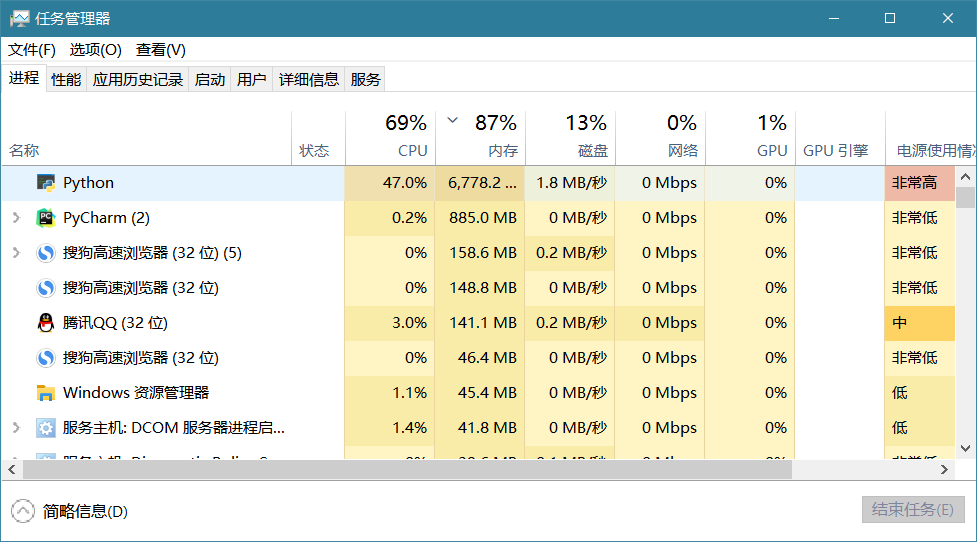The image size is (977, 542).
Task: Click the Python process icon
Action: pos(45,183)
